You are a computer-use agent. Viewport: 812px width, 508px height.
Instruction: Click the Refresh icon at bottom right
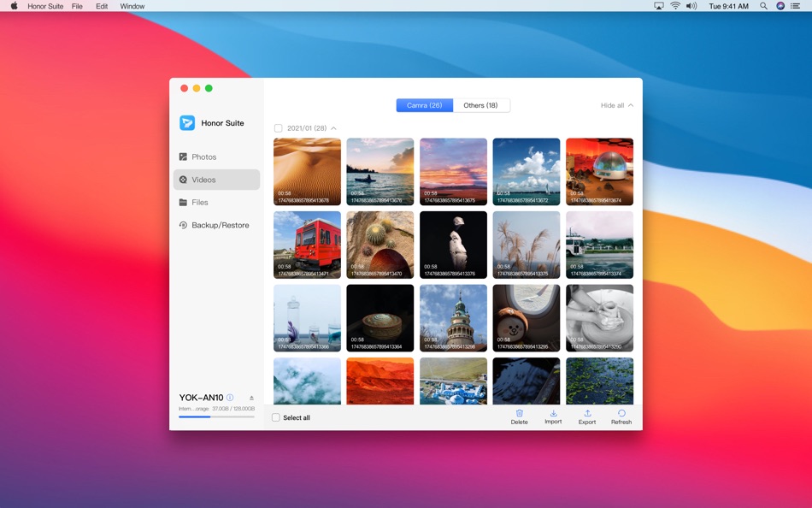tap(621, 415)
